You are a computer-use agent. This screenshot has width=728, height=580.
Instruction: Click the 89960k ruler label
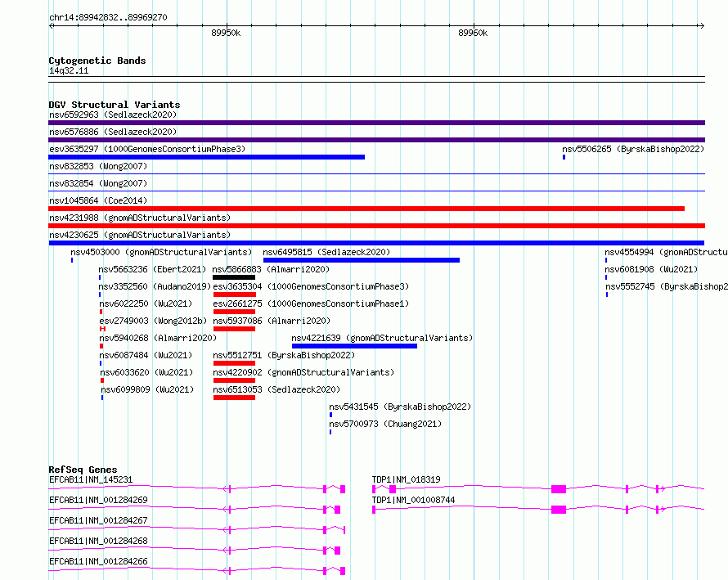tap(473, 33)
